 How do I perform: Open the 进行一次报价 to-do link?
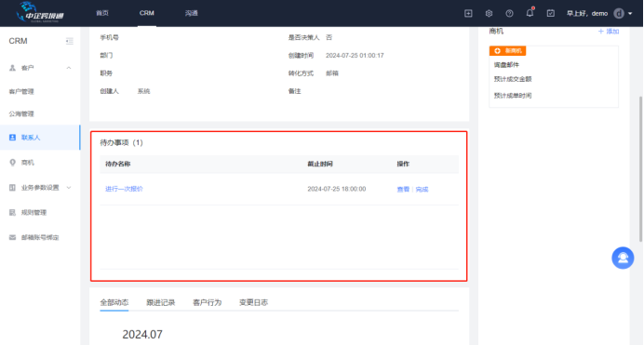(x=124, y=189)
